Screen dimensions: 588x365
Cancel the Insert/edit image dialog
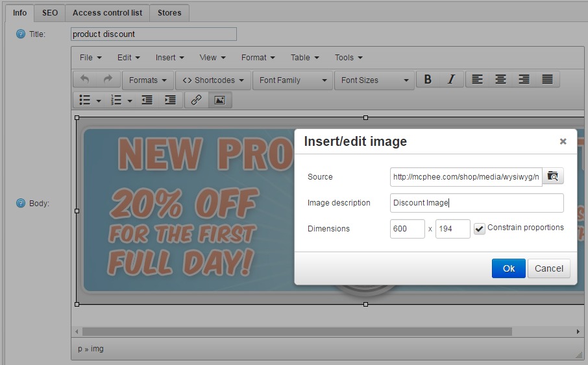(549, 268)
